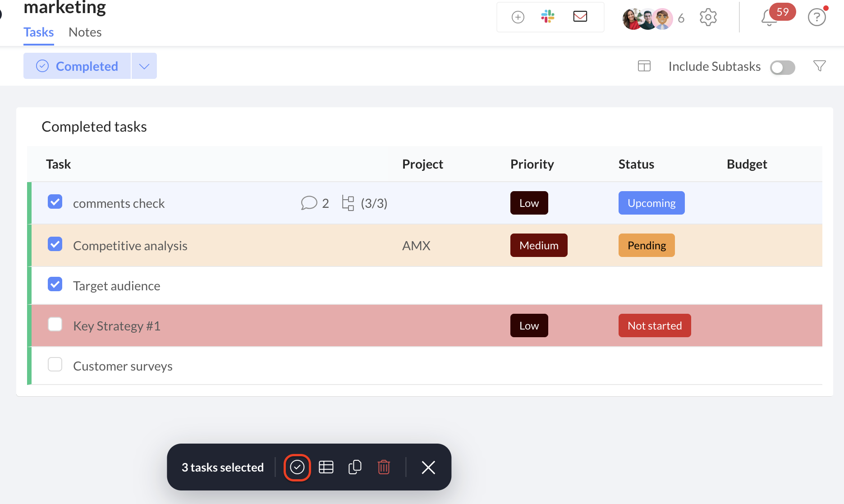
Task: Switch to the Notes tab
Action: click(85, 32)
